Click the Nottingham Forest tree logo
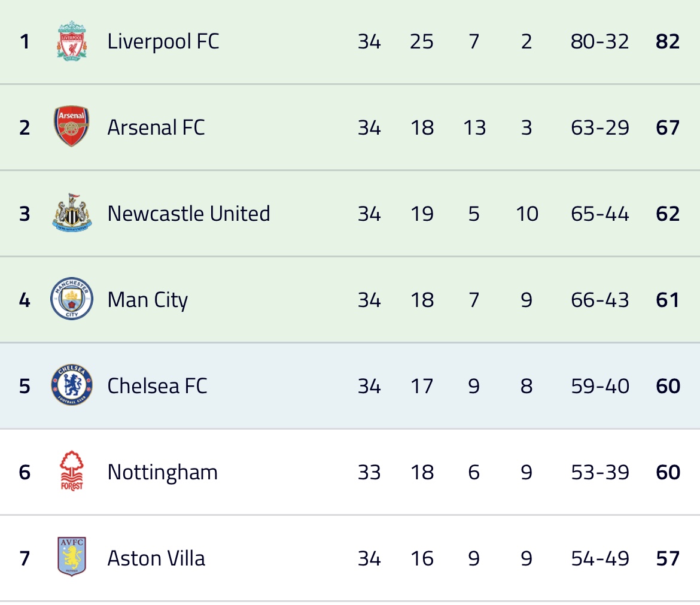 (x=72, y=471)
